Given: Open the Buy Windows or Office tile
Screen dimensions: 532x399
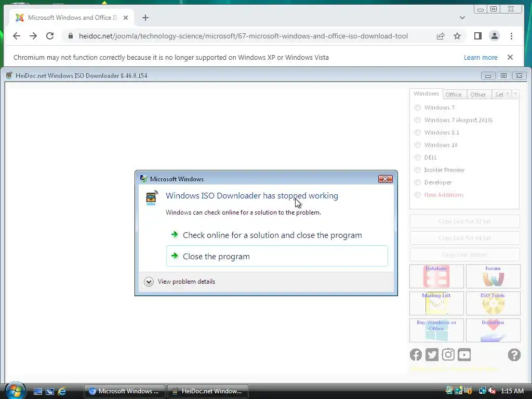Looking at the screenshot, I should [x=436, y=330].
